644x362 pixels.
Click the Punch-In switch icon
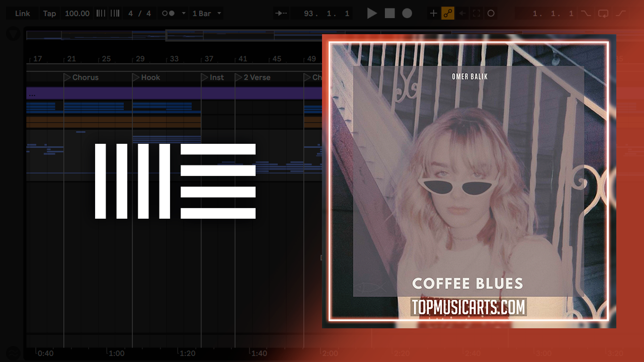586,14
